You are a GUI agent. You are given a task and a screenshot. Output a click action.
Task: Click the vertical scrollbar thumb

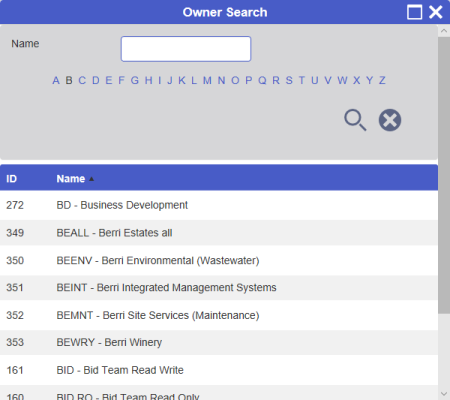[444, 175]
